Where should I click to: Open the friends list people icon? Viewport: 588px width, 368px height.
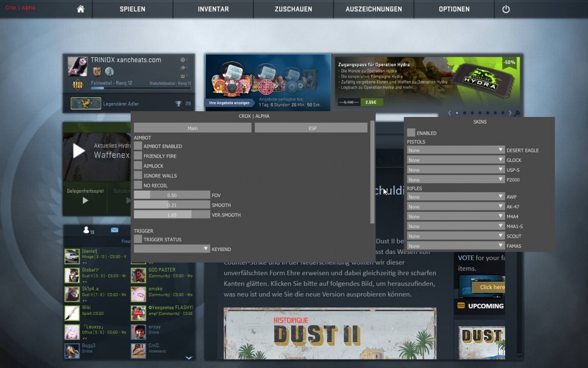pos(87,230)
